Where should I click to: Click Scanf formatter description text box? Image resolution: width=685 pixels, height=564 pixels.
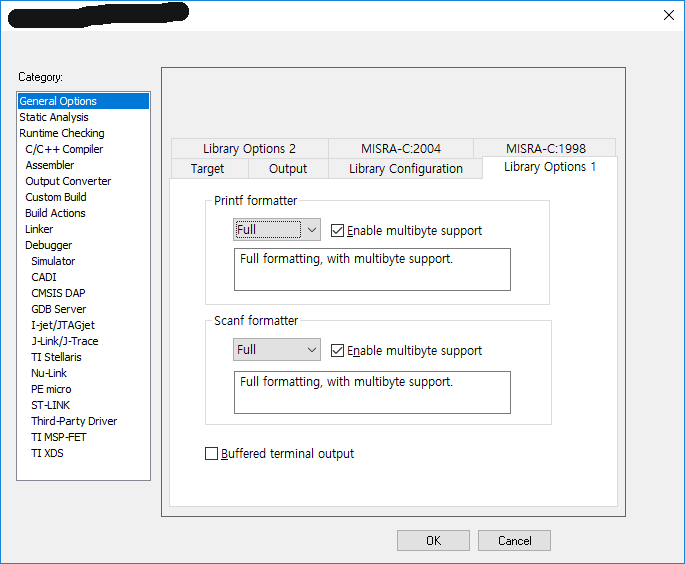pyautogui.click(x=372, y=392)
